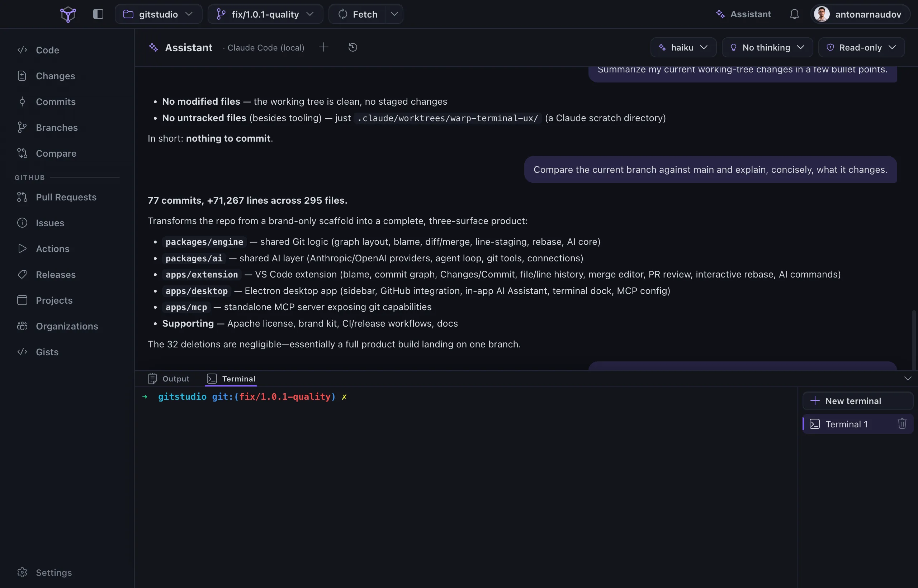
Task: Click the branch icon in branch selector
Action: (221, 14)
